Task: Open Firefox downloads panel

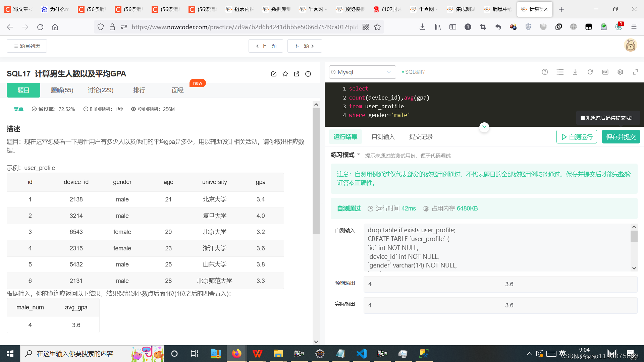Action: pos(423,27)
